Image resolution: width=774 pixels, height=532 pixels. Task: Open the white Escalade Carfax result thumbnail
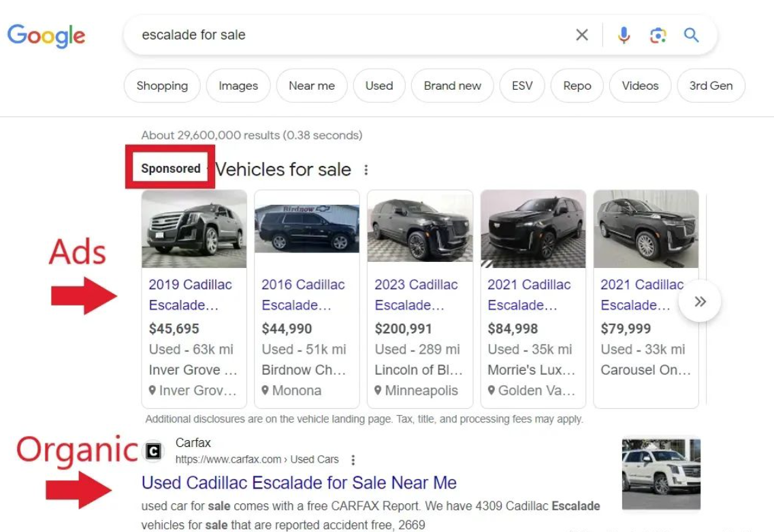[661, 473]
